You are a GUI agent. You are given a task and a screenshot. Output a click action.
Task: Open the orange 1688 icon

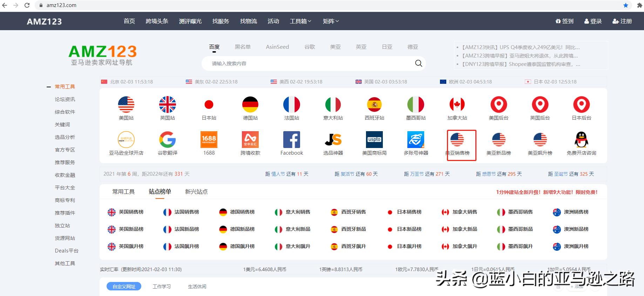(x=209, y=140)
